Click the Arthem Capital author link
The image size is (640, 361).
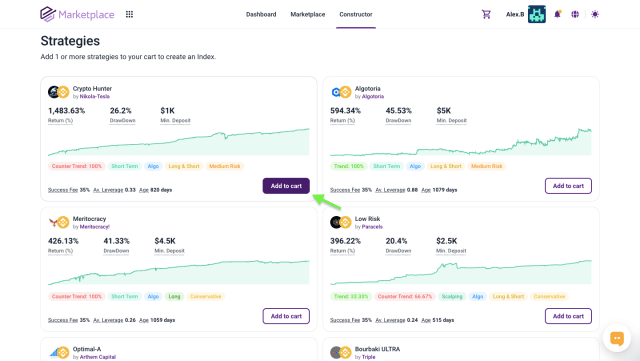tap(98, 357)
